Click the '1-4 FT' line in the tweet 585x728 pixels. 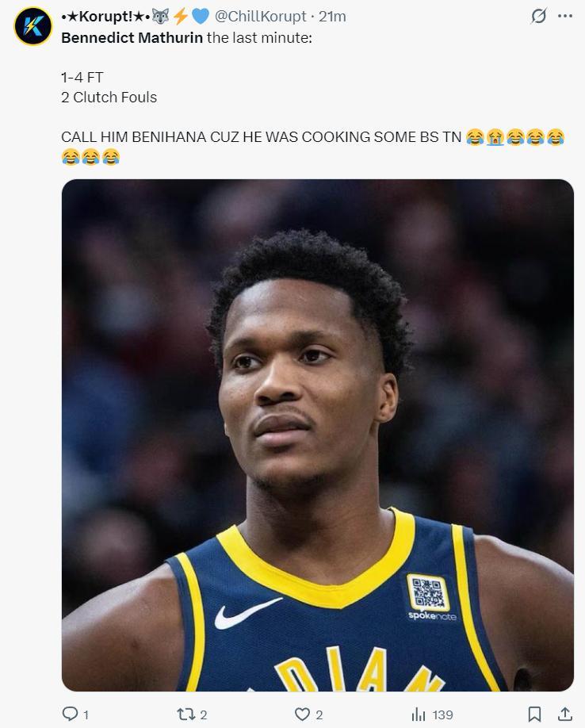click(x=82, y=77)
